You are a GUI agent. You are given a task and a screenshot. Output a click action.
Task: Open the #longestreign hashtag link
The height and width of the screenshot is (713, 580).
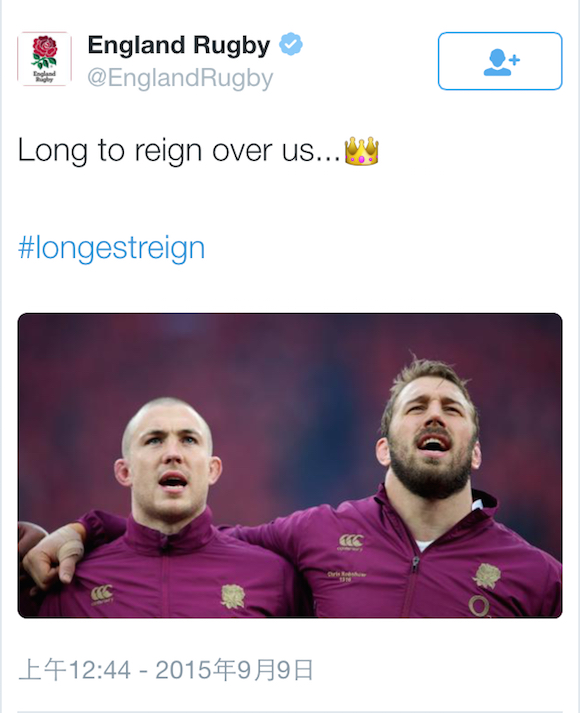111,248
